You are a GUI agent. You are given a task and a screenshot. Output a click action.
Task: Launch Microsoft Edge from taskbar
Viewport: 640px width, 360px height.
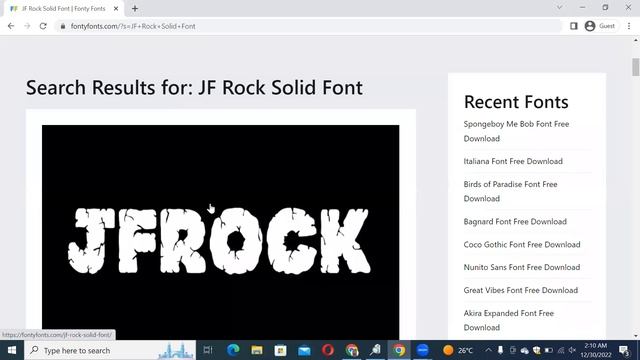[233, 350]
